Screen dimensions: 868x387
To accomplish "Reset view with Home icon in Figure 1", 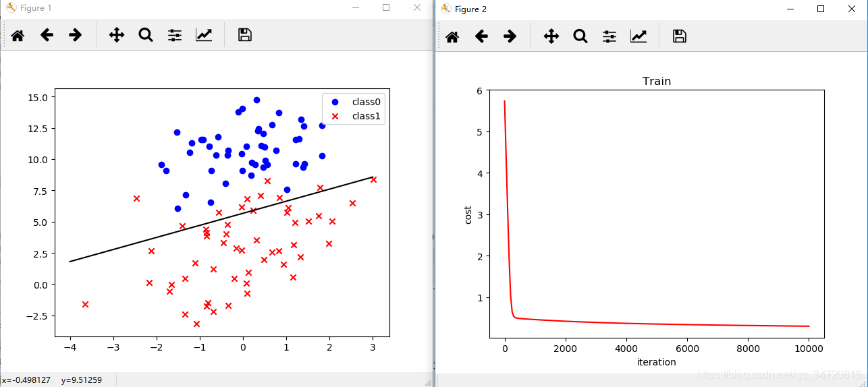I will click(x=18, y=35).
